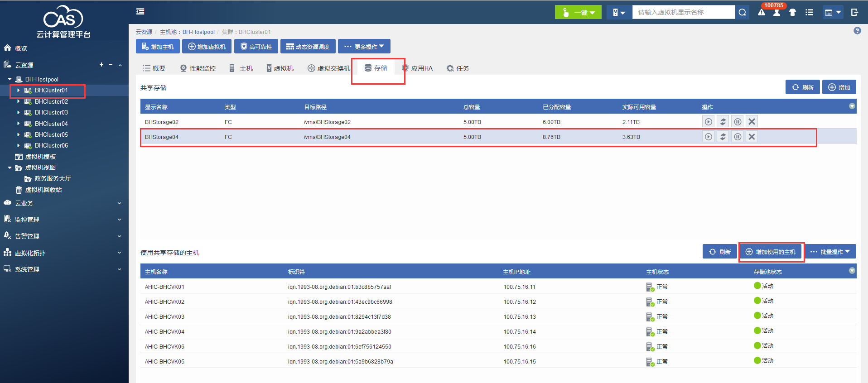Open the 性能监控 tab
868x383 pixels.
(198, 68)
